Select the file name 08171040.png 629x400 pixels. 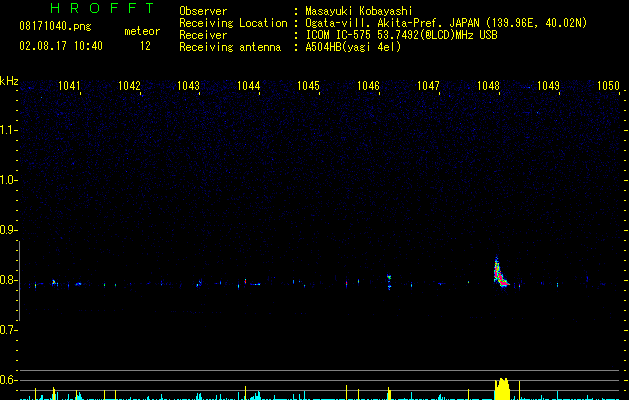55,27
